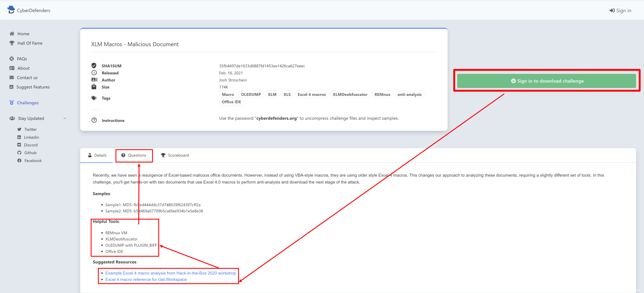Click the Github icon in sidebar
The height and width of the screenshot is (293, 644).
click(x=19, y=153)
